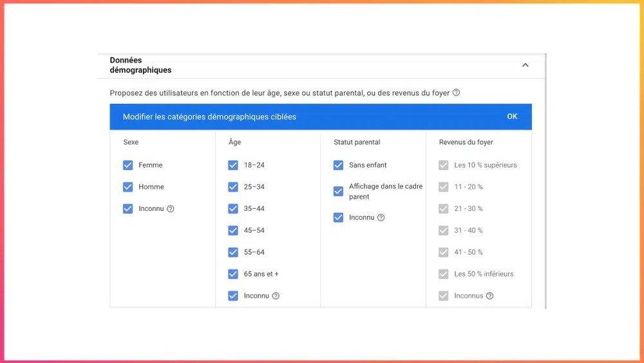Collapse the Données démographiques section
The width and height of the screenshot is (644, 363).
tap(525, 65)
